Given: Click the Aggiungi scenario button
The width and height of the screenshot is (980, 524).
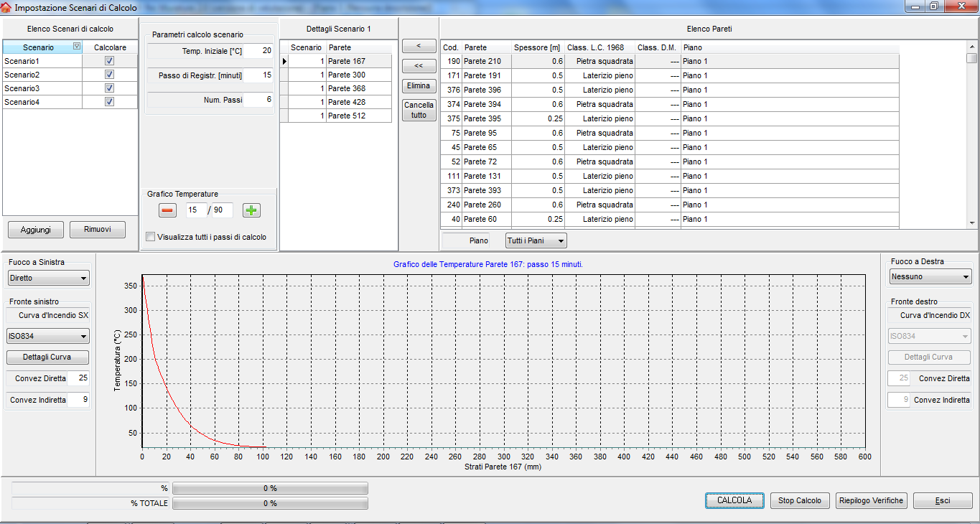Looking at the screenshot, I should coord(36,230).
